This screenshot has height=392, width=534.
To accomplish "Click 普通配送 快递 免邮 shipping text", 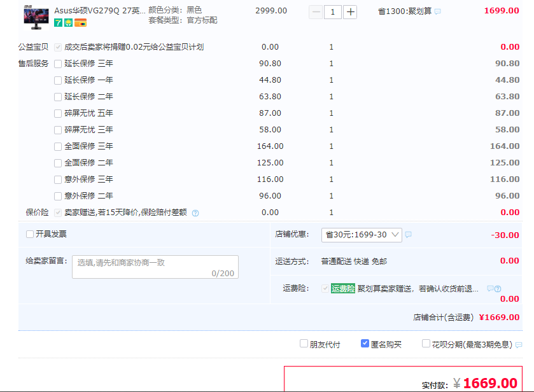I will 354,262.
